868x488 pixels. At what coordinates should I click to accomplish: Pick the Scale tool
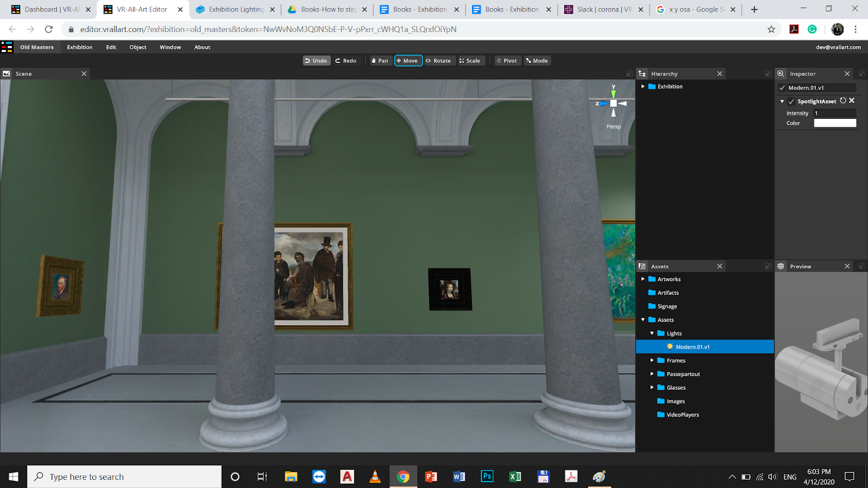coord(470,61)
